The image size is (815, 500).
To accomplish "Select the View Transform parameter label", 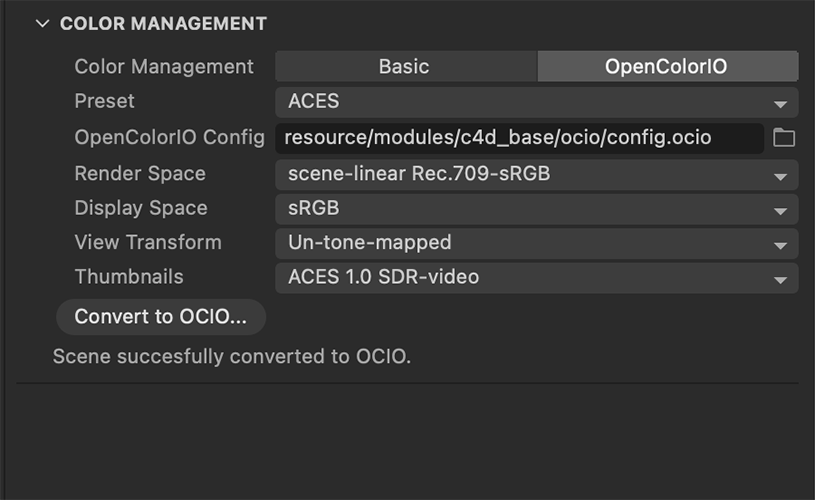I will 148,242.
